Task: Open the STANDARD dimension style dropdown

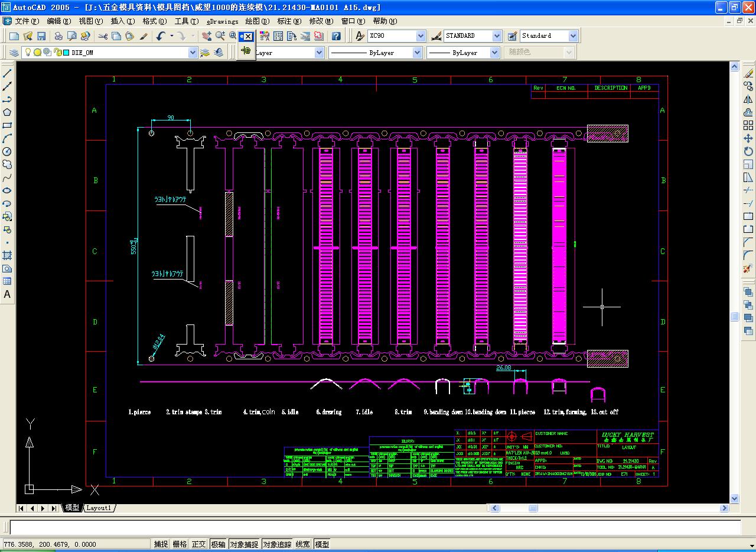Action: [x=497, y=36]
